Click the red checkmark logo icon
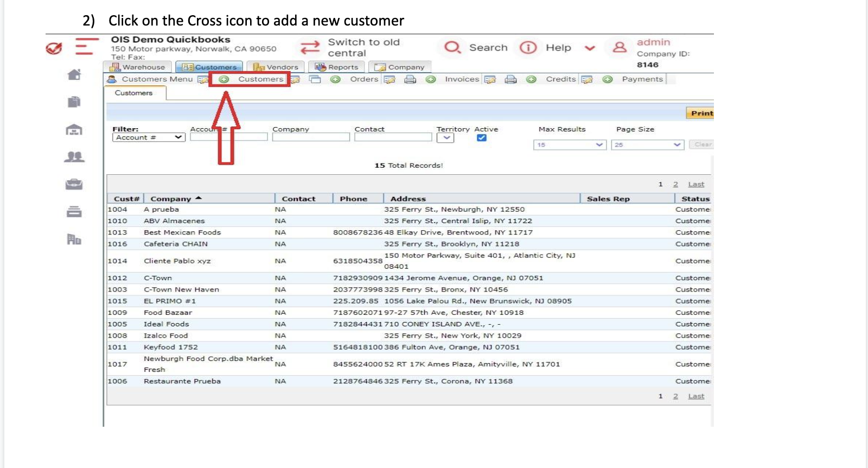This screenshot has width=868, height=468. [x=54, y=48]
